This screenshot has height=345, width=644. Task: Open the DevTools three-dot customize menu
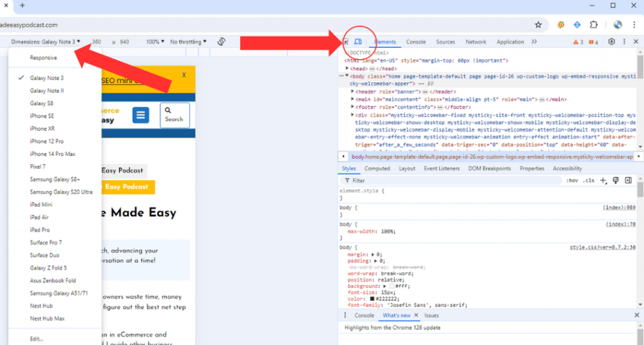pyautogui.click(x=625, y=41)
